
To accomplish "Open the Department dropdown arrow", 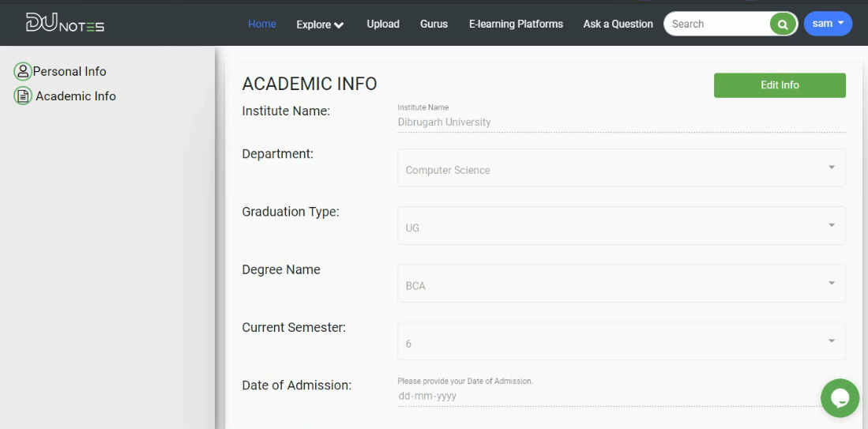I will (832, 167).
